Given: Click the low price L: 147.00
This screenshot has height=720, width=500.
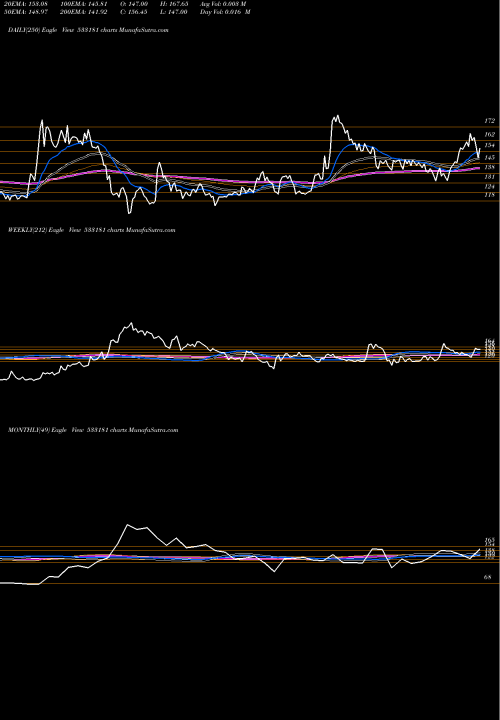Looking at the screenshot, I should [174, 12].
